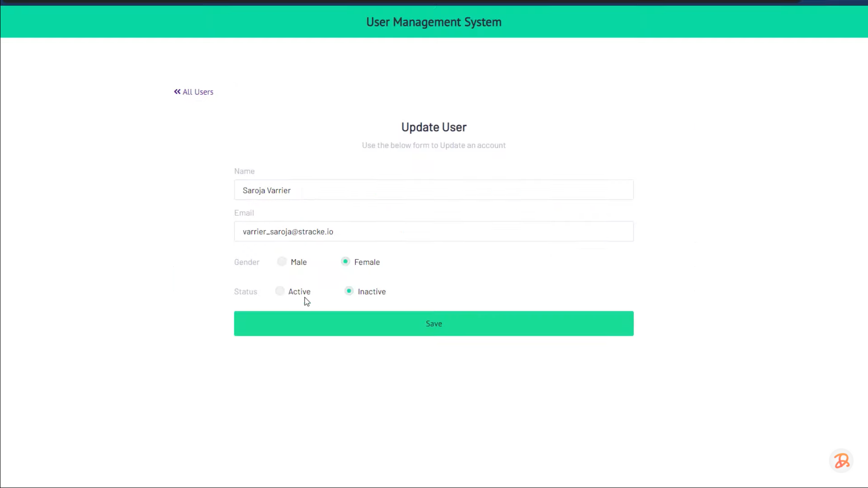Click the User Management System header title
Viewport: 868px width, 488px height.
click(434, 22)
